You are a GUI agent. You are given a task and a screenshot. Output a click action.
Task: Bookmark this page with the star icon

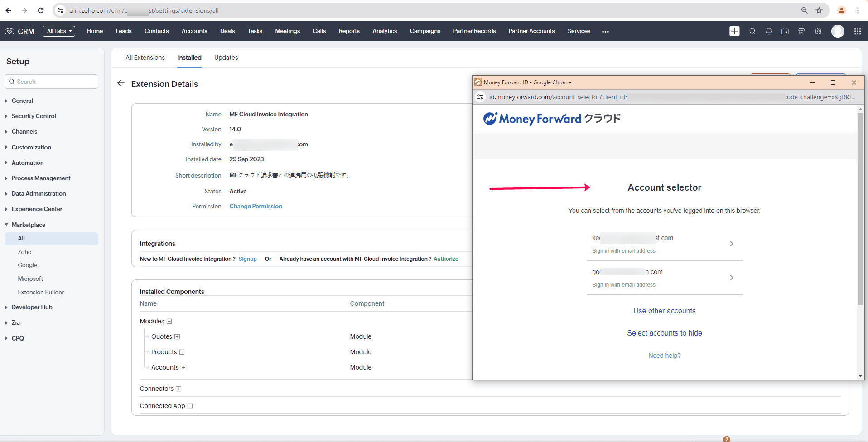tap(819, 10)
